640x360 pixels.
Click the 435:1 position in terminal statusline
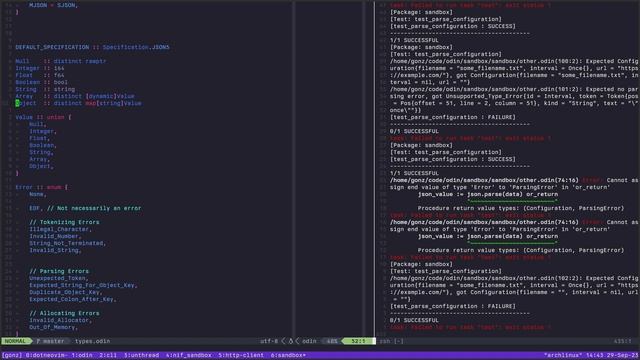622,341
